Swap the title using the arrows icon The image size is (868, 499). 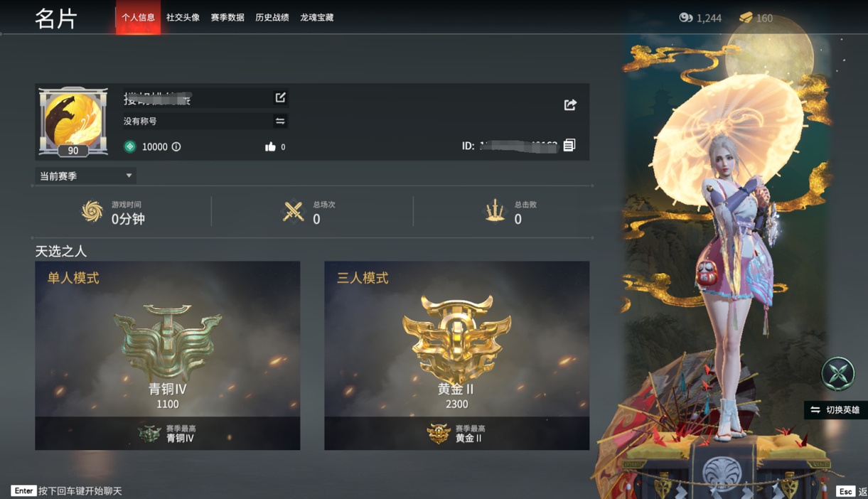click(x=280, y=122)
